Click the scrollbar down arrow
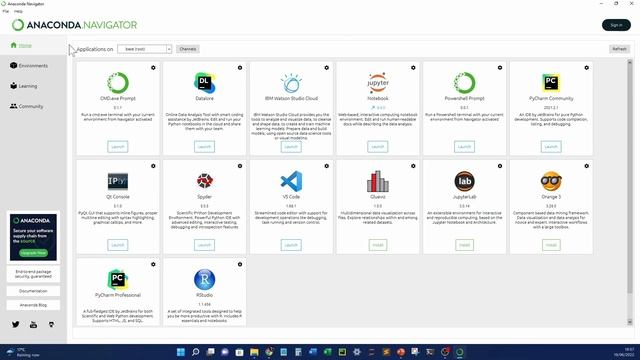The height and width of the screenshot is (360, 640). (x=630, y=322)
